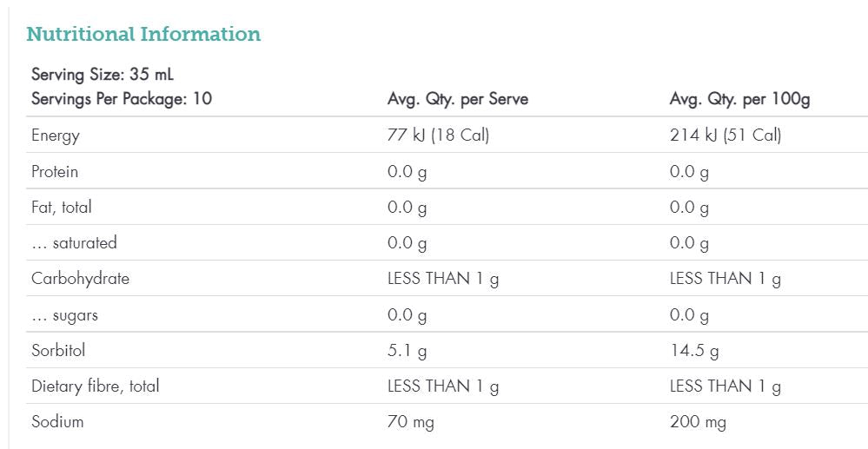Click the Fat, total row label

tap(62, 208)
